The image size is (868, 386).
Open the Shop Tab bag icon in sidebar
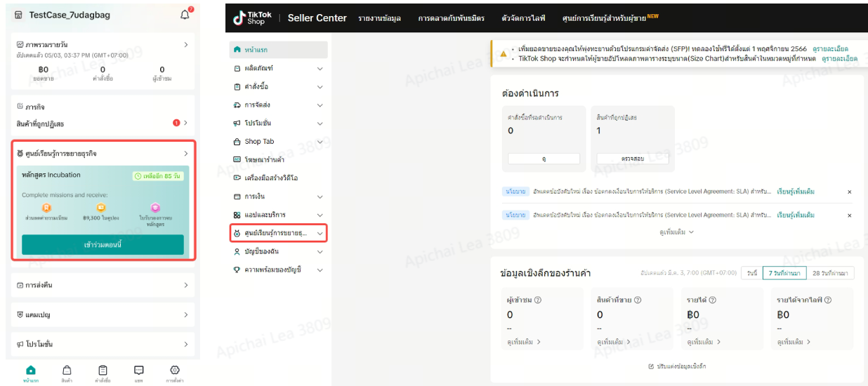[237, 142]
